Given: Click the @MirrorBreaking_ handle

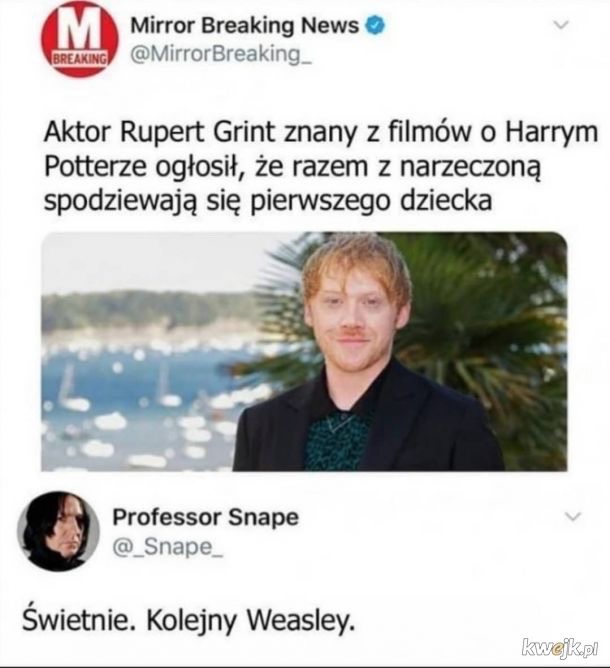Looking at the screenshot, I should click(221, 55).
